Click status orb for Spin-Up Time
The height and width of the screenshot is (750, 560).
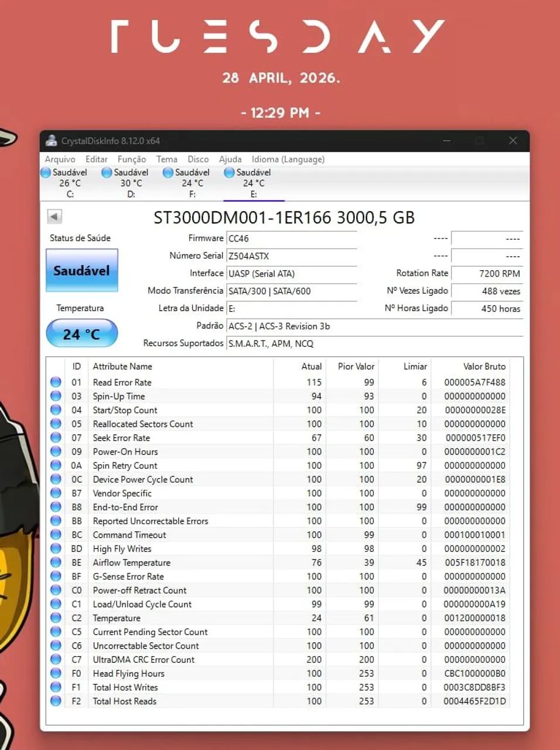(56, 396)
